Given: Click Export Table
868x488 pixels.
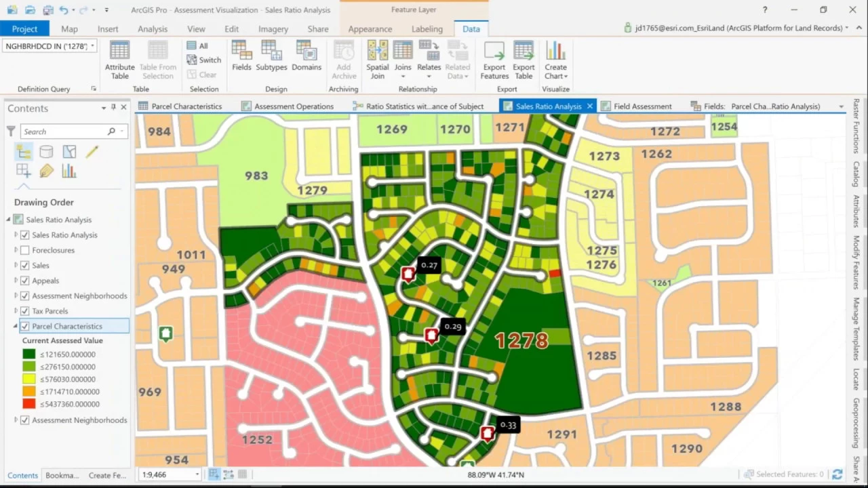Looking at the screenshot, I should [524, 60].
